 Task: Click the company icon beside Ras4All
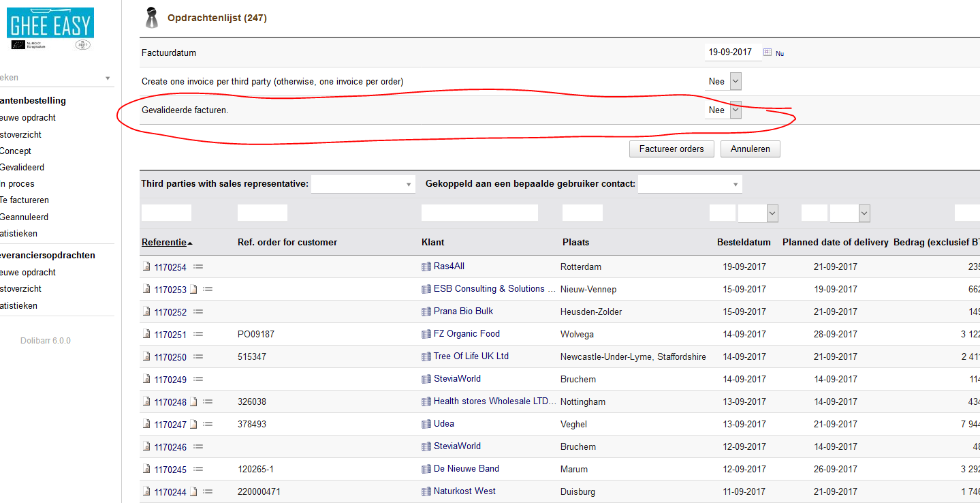click(425, 266)
